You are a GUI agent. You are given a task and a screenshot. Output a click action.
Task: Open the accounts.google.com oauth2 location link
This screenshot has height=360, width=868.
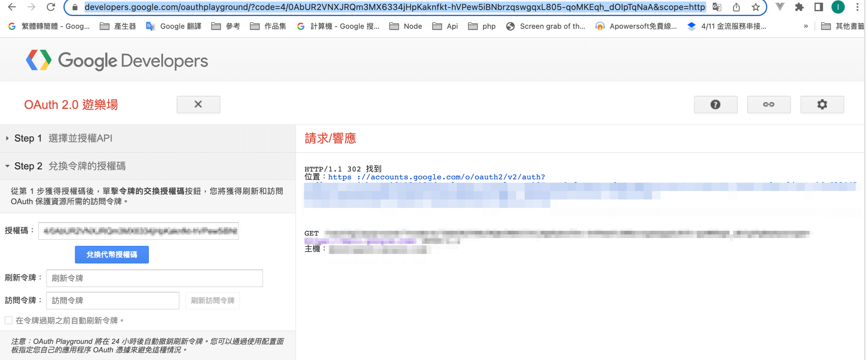coord(436,177)
